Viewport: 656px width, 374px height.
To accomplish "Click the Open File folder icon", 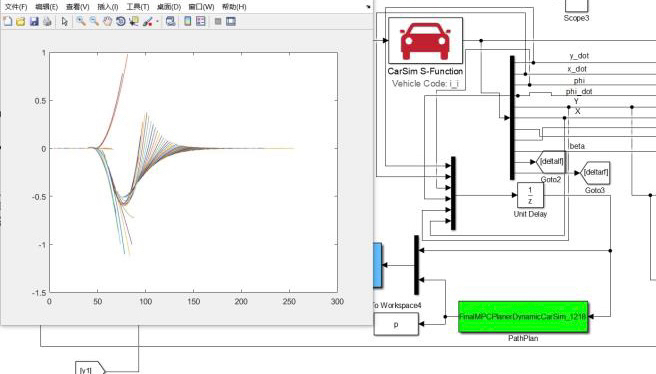I will 20,21.
